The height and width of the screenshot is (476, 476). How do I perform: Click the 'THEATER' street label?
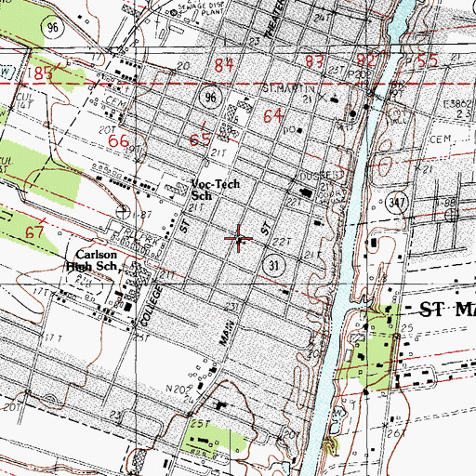[274, 19]
